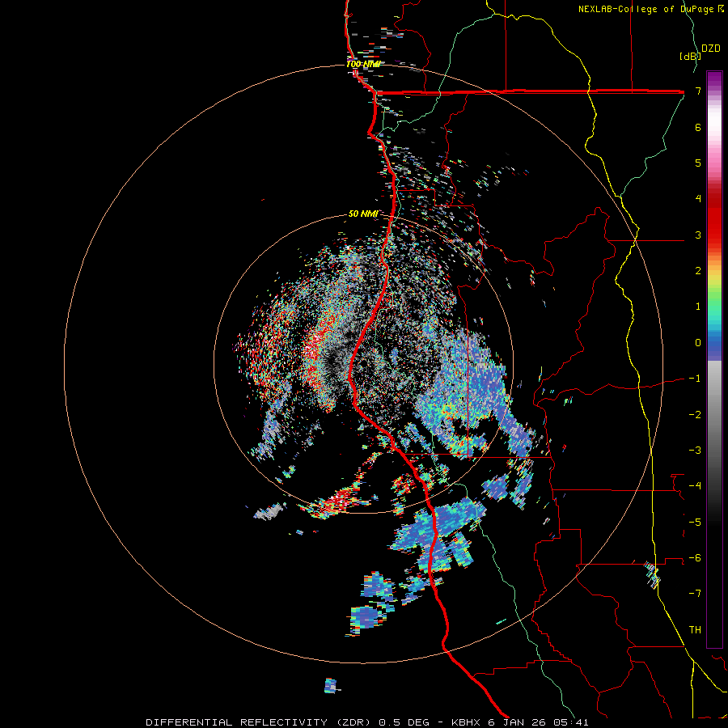This screenshot has height=728, width=728.
Task: Click the 7 value on the scale
Action: [698, 91]
